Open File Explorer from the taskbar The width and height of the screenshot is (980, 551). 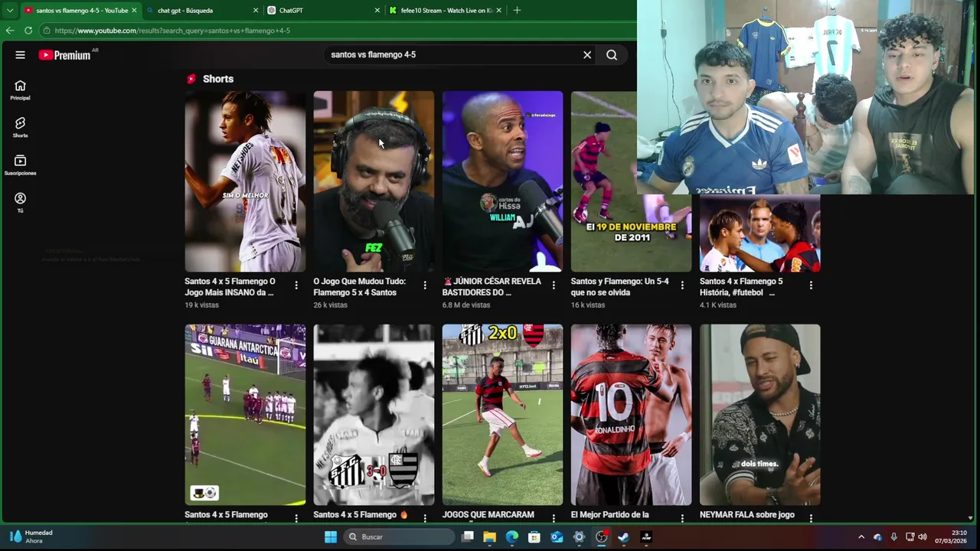pyautogui.click(x=489, y=537)
